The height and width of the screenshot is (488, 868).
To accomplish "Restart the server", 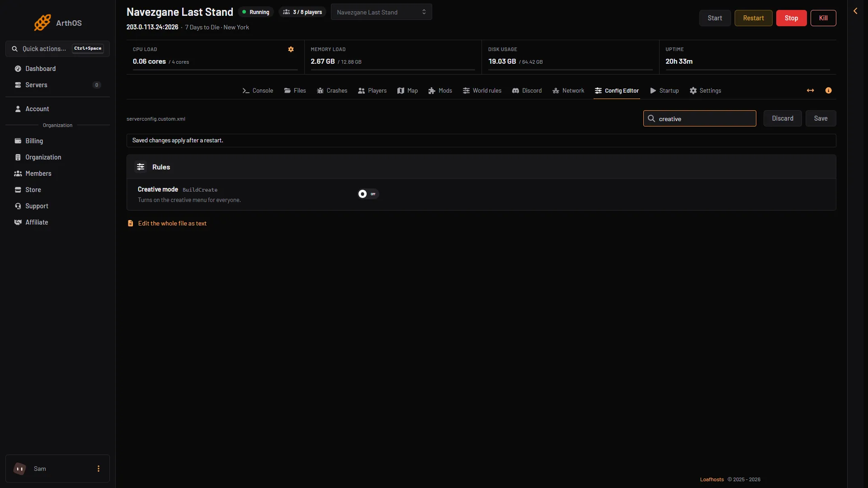I will (753, 18).
